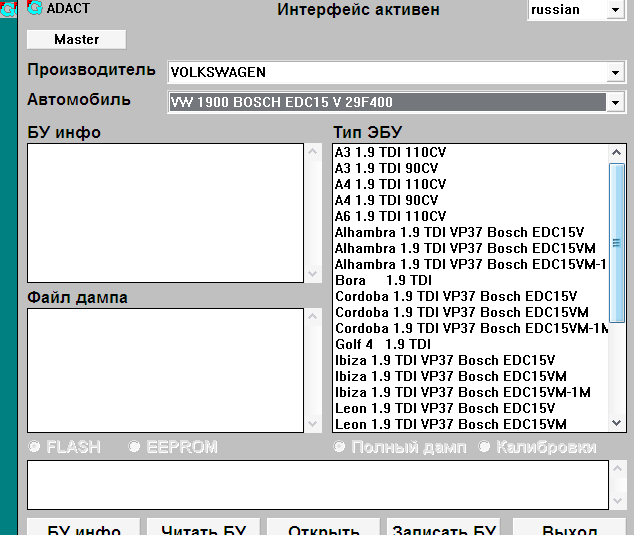
Task: Open the russian language dropdown
Action: click(615, 10)
